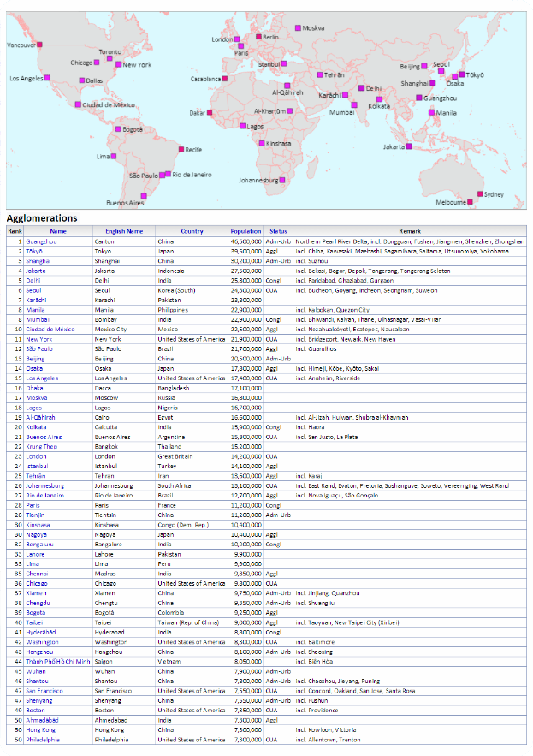
Task: Open the Philadelphia link in the Name column
Action: tap(43, 740)
